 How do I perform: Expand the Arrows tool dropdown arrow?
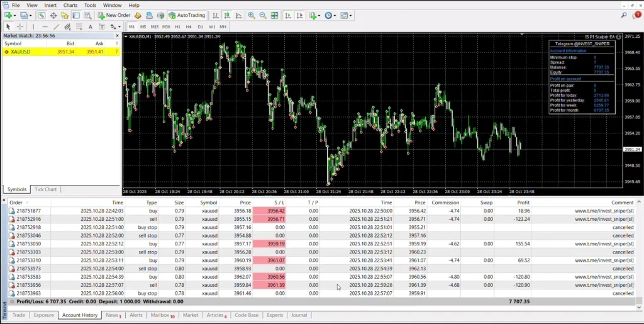pyautogui.click(x=119, y=26)
